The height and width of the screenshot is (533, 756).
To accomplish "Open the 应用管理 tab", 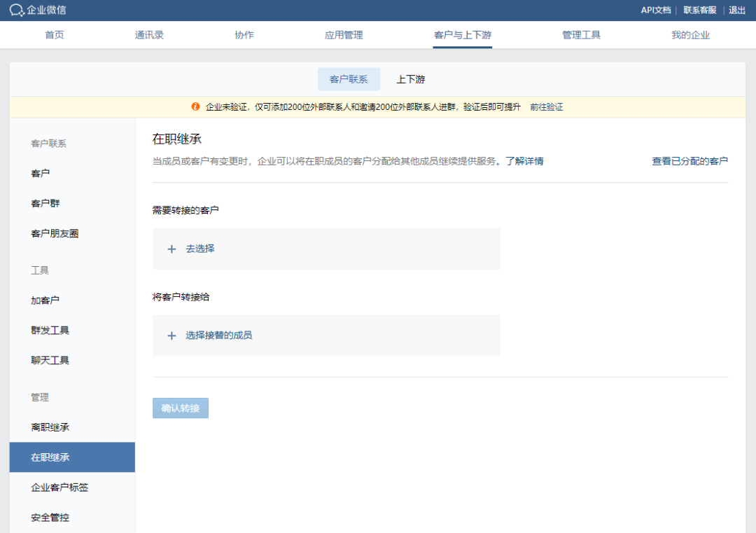I will click(x=344, y=35).
